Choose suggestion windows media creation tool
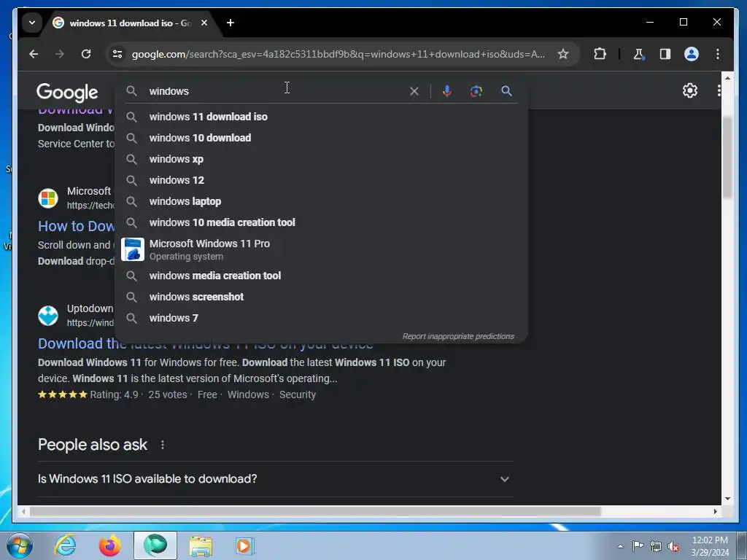747x560 pixels. 321,276
